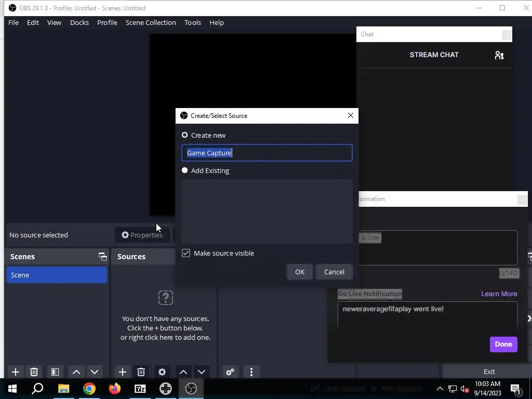Select the Scene item in Scenes list
The width and height of the screenshot is (532, 399).
click(57, 275)
